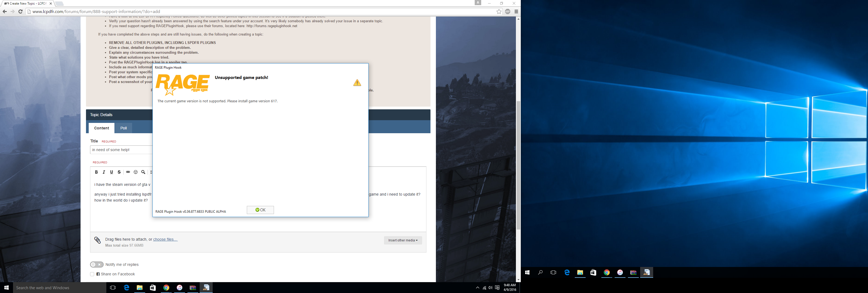Toggle underline formatting in editor
This screenshot has width=868, height=293.
pos(111,172)
